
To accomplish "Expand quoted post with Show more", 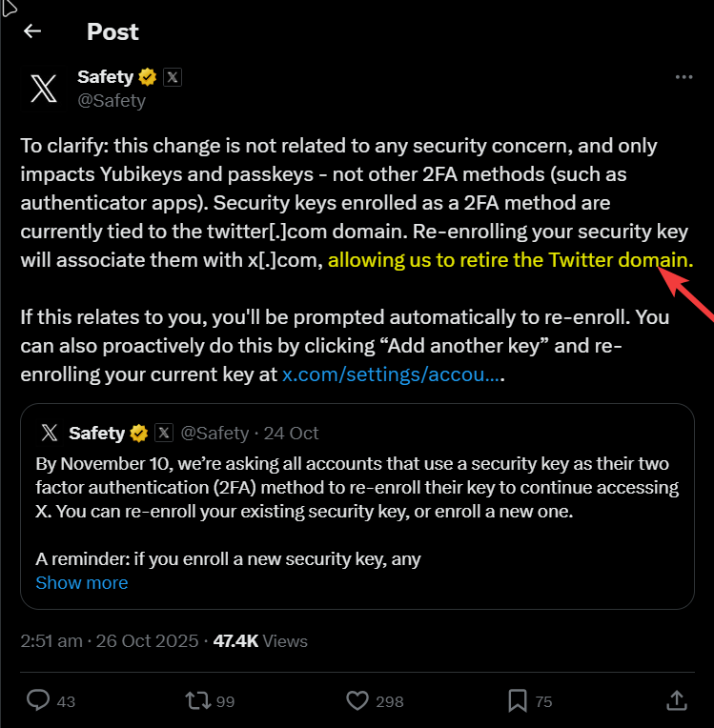I will click(82, 582).
